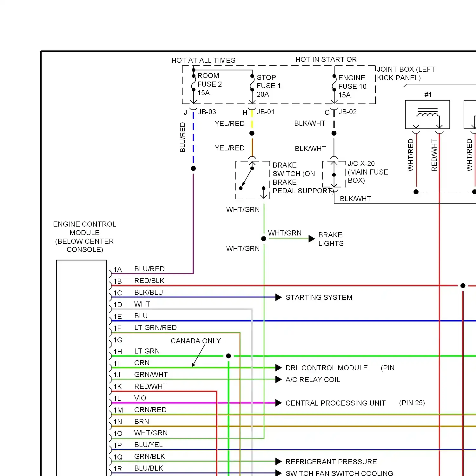Click the #1 injector coil symbol
This screenshot has height=476, width=476.
tap(427, 115)
